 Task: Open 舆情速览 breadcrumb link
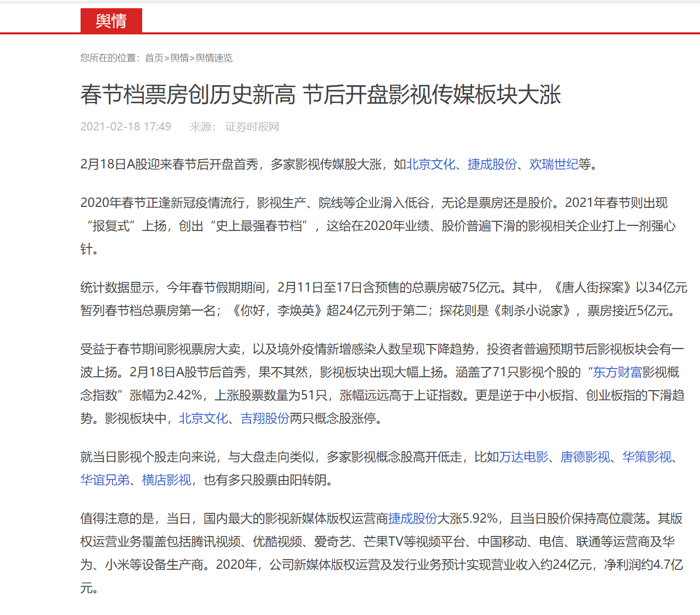click(214, 58)
